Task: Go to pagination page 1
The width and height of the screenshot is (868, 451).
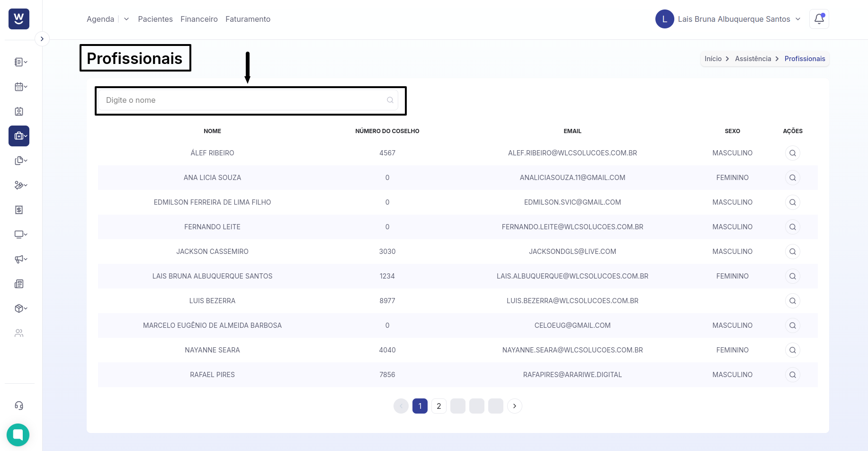Action: pyautogui.click(x=420, y=406)
